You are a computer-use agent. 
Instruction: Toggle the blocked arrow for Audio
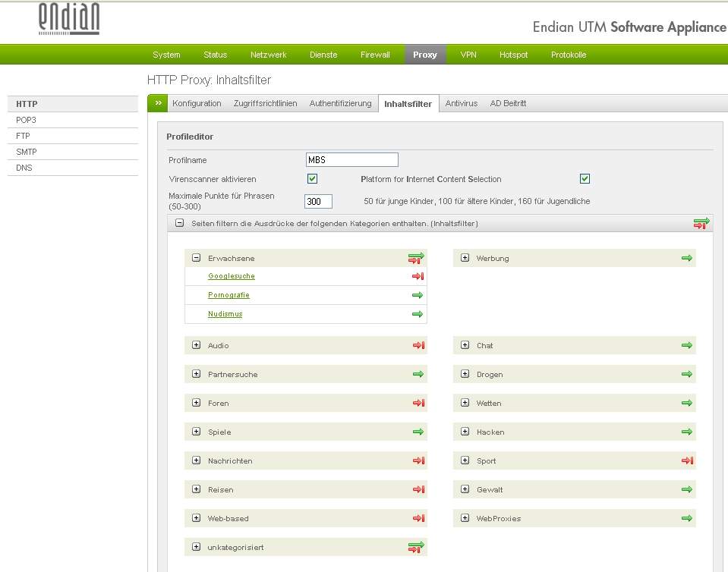419,345
